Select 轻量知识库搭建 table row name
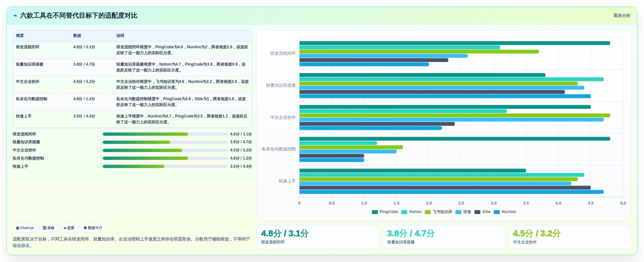Viewport: 644px width, 262px height. 30,65
